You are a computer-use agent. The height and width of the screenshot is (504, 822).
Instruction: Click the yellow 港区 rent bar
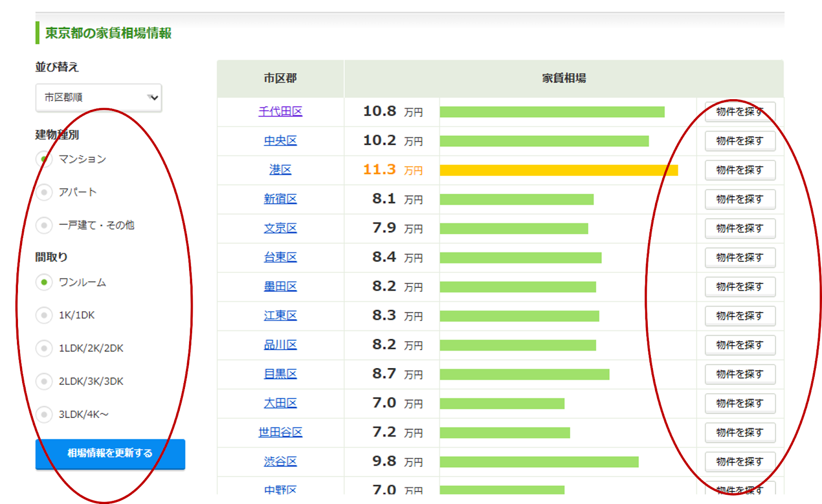[558, 171]
